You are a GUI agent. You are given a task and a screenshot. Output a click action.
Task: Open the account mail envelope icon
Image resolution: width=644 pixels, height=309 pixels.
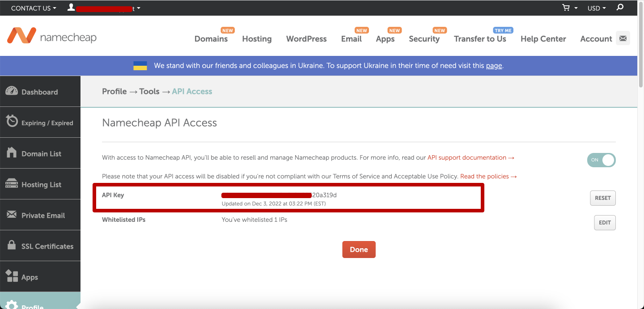pyautogui.click(x=623, y=38)
